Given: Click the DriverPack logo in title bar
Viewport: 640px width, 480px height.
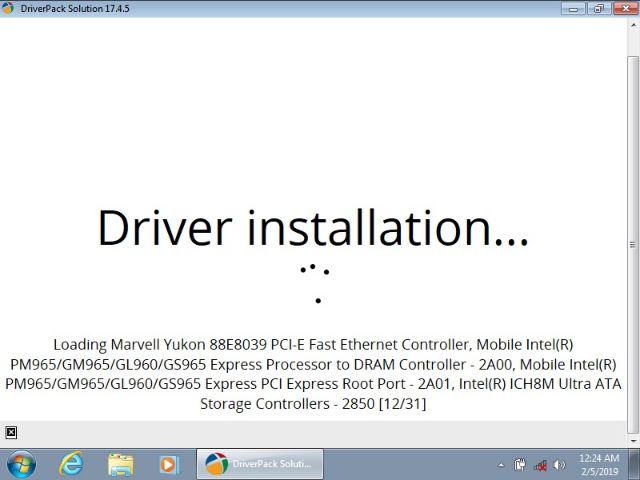Looking at the screenshot, I should pos(9,8).
